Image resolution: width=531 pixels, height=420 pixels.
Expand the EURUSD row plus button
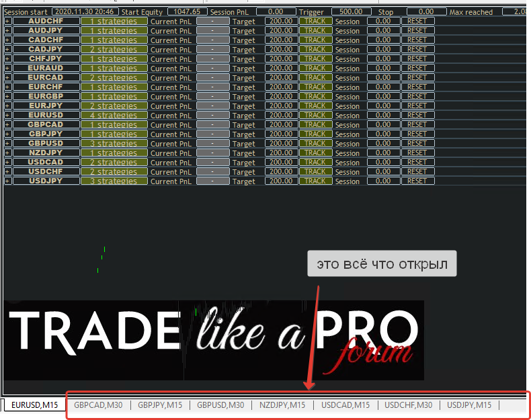coord(7,116)
